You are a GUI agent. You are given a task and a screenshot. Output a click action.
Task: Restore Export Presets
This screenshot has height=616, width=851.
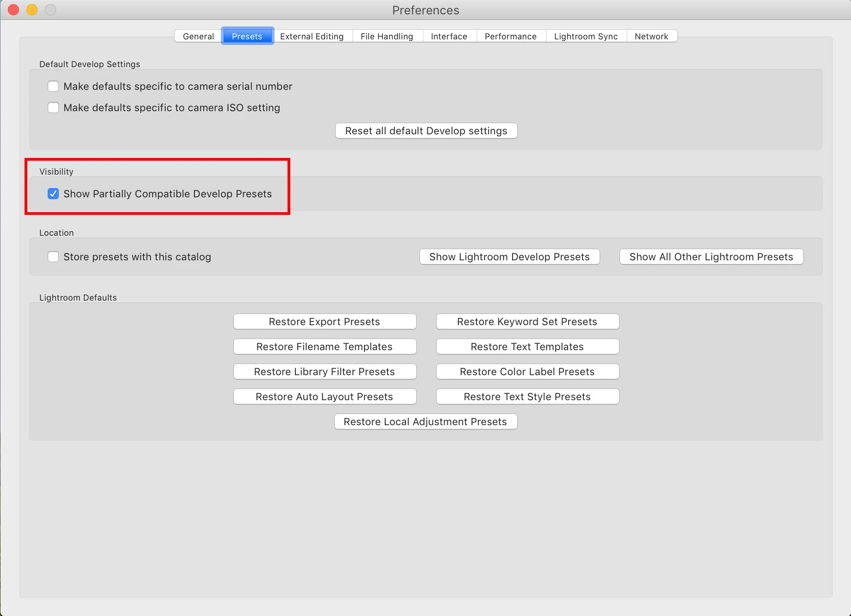click(325, 321)
